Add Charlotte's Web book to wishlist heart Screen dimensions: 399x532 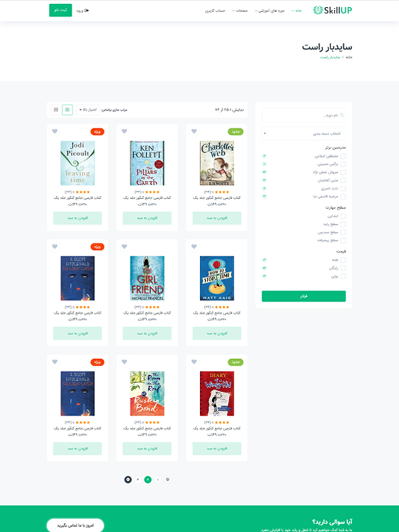click(x=194, y=131)
